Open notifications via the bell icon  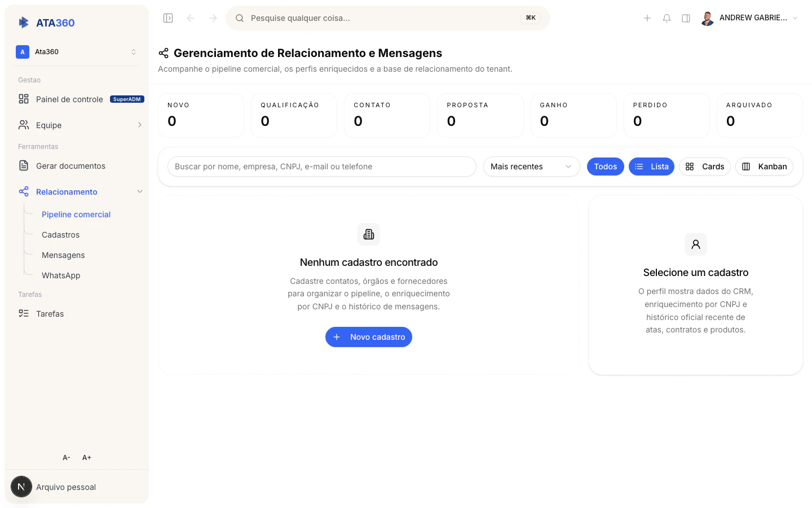[x=667, y=17]
